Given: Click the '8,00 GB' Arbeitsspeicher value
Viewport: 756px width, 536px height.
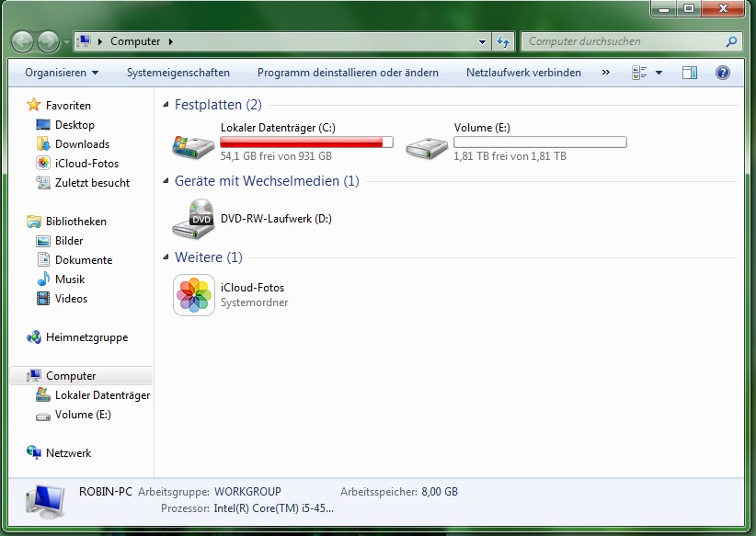Looking at the screenshot, I should (440, 492).
